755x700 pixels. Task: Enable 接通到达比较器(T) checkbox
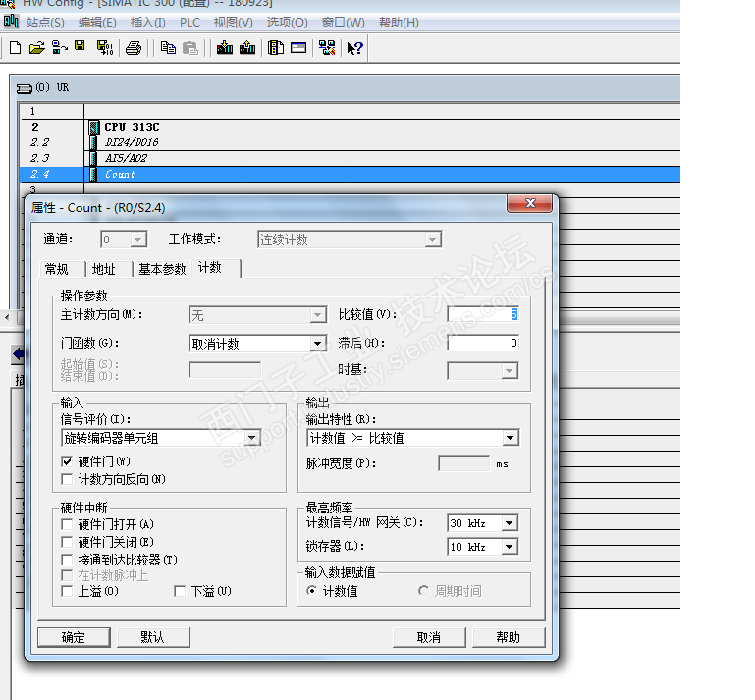coord(67,560)
